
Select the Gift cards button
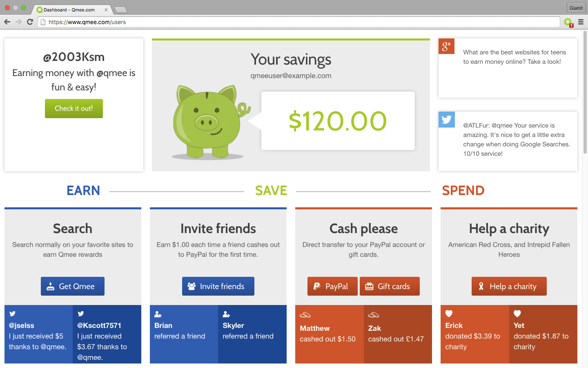[390, 286]
